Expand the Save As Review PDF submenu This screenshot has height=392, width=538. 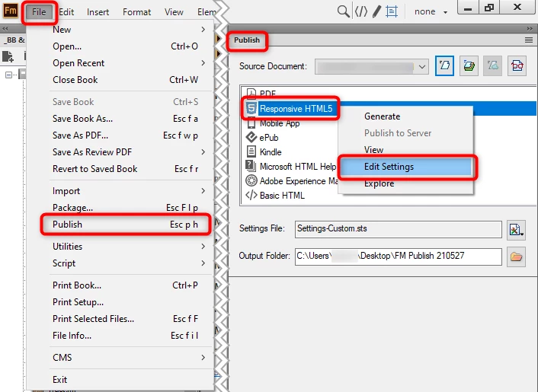(x=203, y=151)
